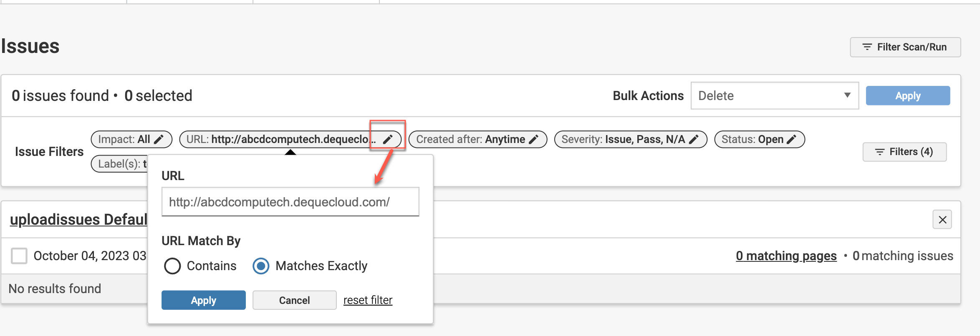Viewport: 980px width, 336px height.
Task: Close the uploadissues scan panel
Action: 942,220
